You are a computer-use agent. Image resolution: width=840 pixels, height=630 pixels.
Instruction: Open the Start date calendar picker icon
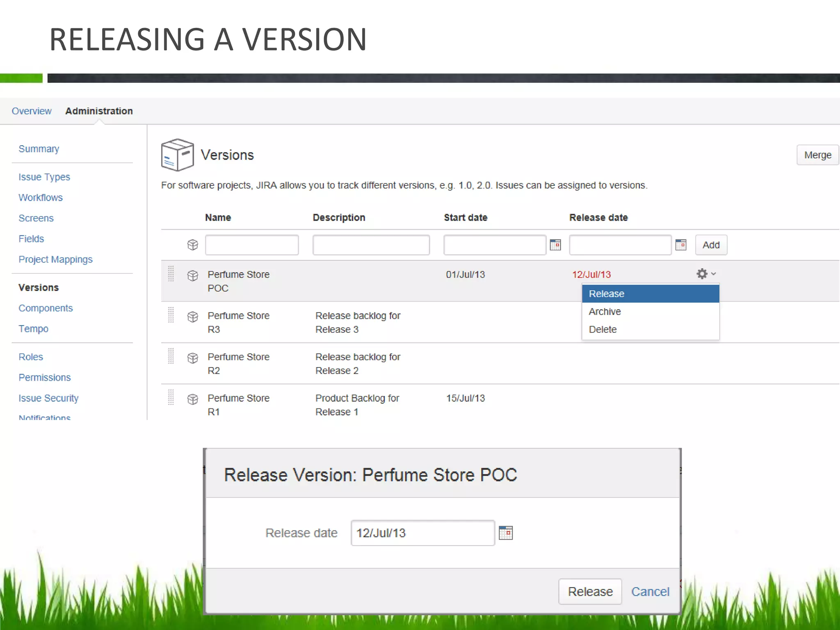[555, 245]
